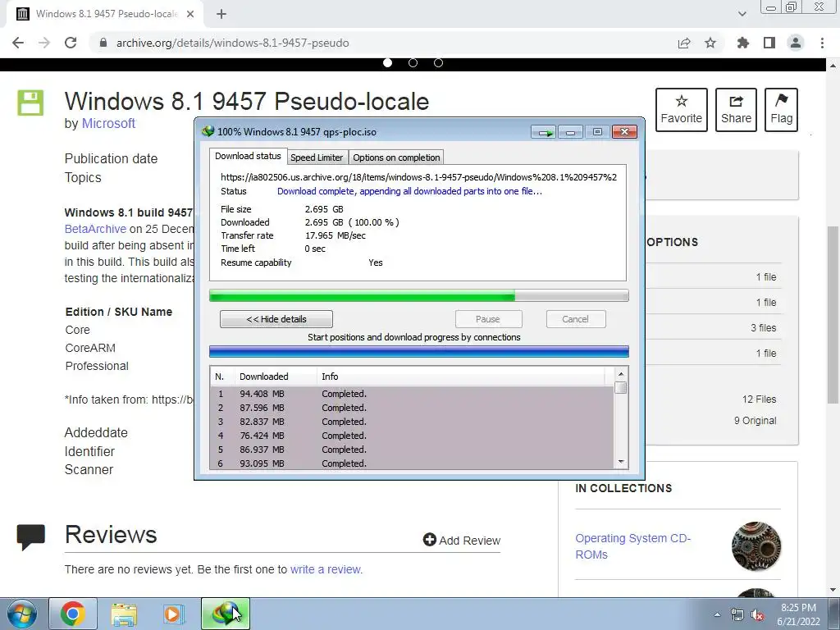The image size is (840, 630).
Task: Click Add Review with the plus icon
Action: (x=461, y=540)
